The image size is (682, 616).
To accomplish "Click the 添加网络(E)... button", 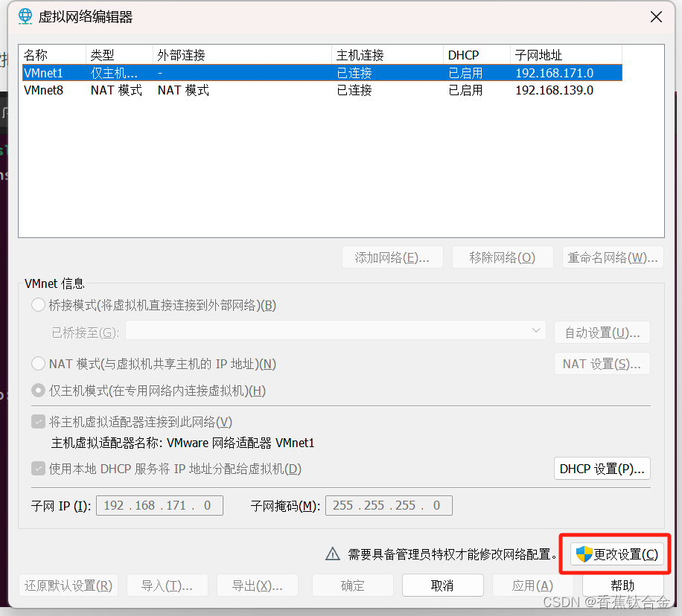I will pos(392,257).
